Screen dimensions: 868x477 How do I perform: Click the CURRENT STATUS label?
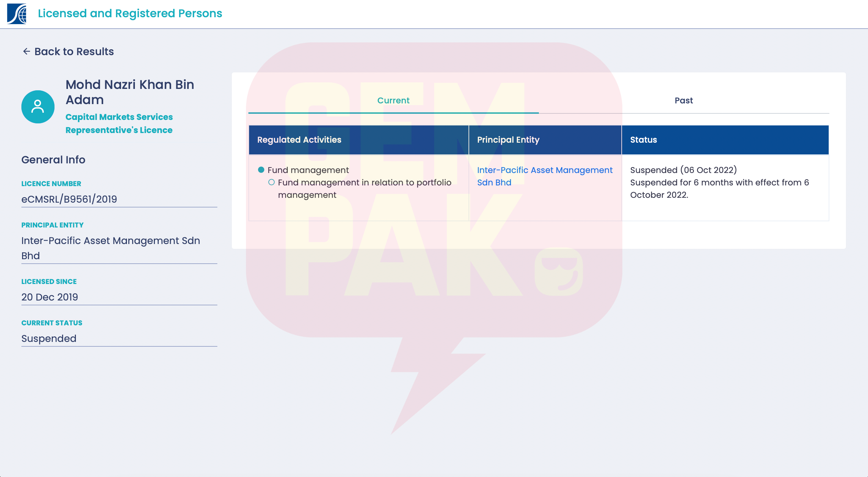click(52, 323)
